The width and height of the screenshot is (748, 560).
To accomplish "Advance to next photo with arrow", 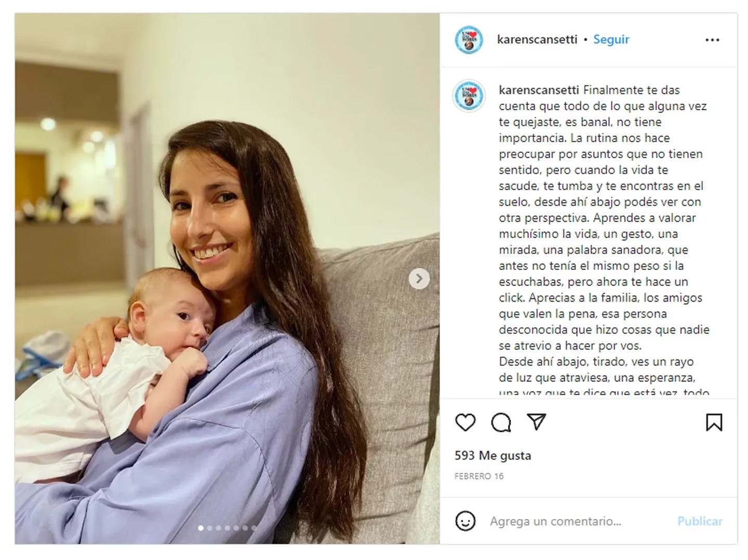I will click(419, 279).
